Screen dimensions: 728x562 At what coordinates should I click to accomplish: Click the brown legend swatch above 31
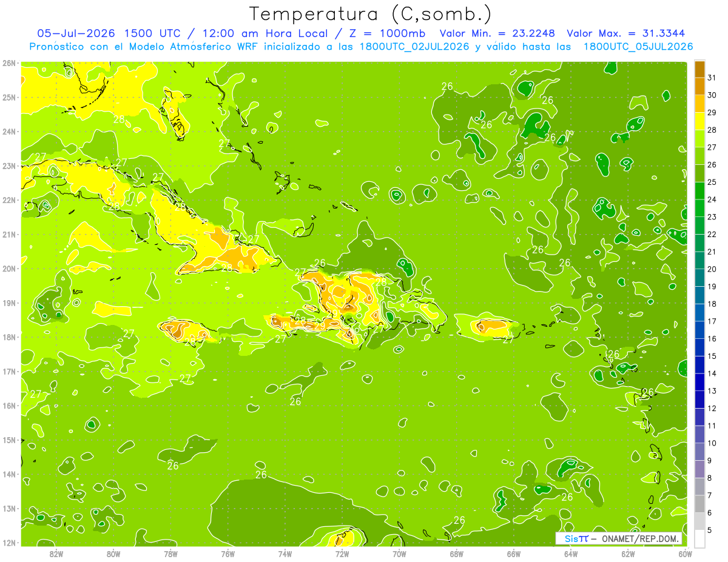699,69
